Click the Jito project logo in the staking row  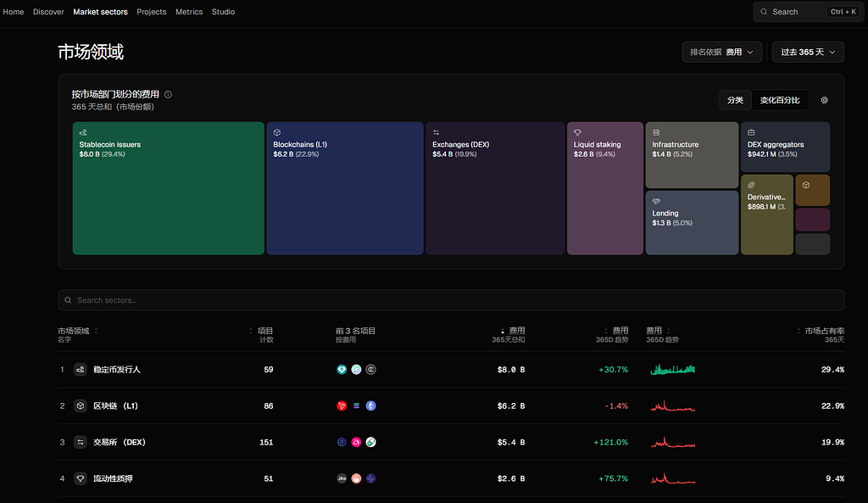pyautogui.click(x=342, y=478)
